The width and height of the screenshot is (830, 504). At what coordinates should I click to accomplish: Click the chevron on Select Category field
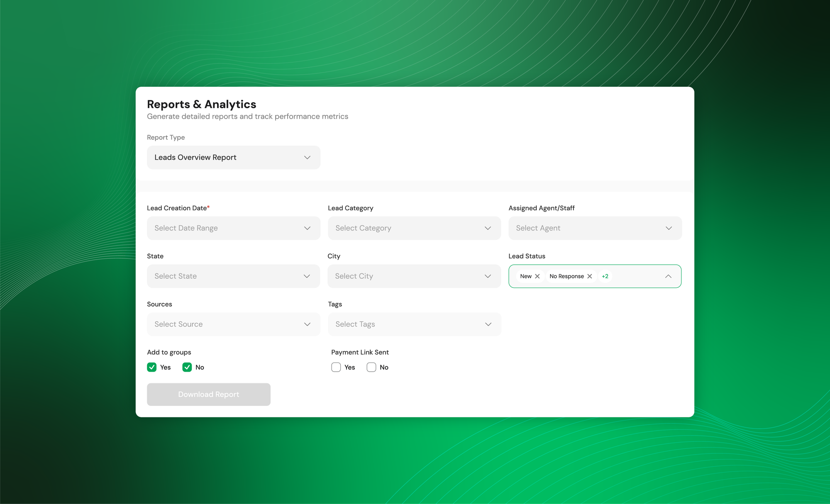pos(488,228)
